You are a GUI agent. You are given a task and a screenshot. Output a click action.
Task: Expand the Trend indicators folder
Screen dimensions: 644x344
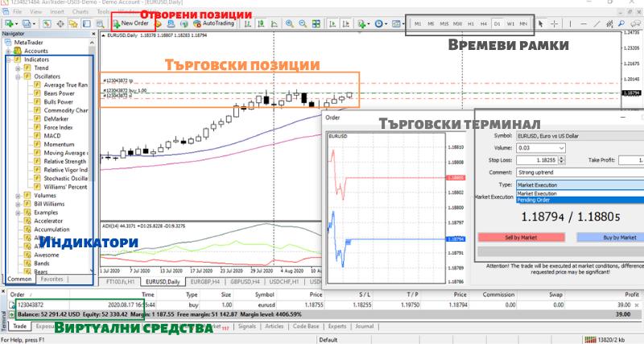pyautogui.click(x=18, y=68)
